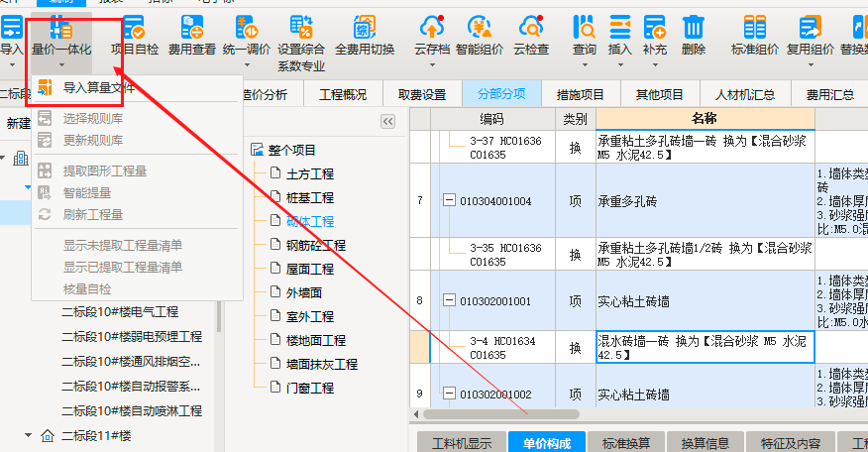Screen dimensions: 868x452
Task: Switch to 人材机汇总 tab
Action: point(745,95)
